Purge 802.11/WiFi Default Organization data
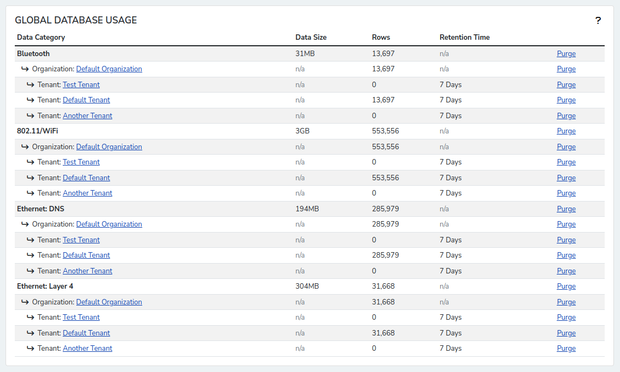Viewport: 620px width, 372px height. coord(566,147)
